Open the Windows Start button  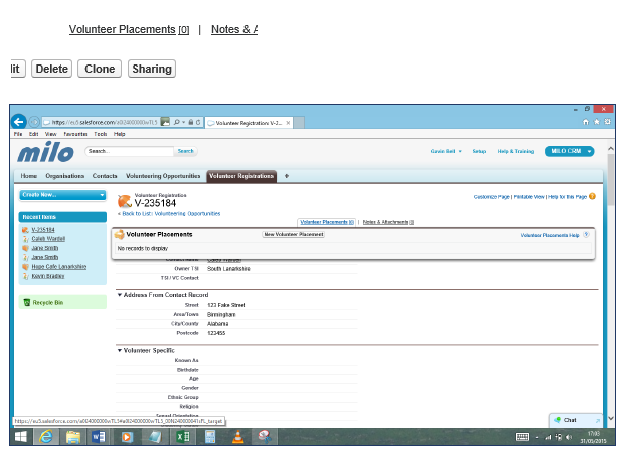pos(21,437)
